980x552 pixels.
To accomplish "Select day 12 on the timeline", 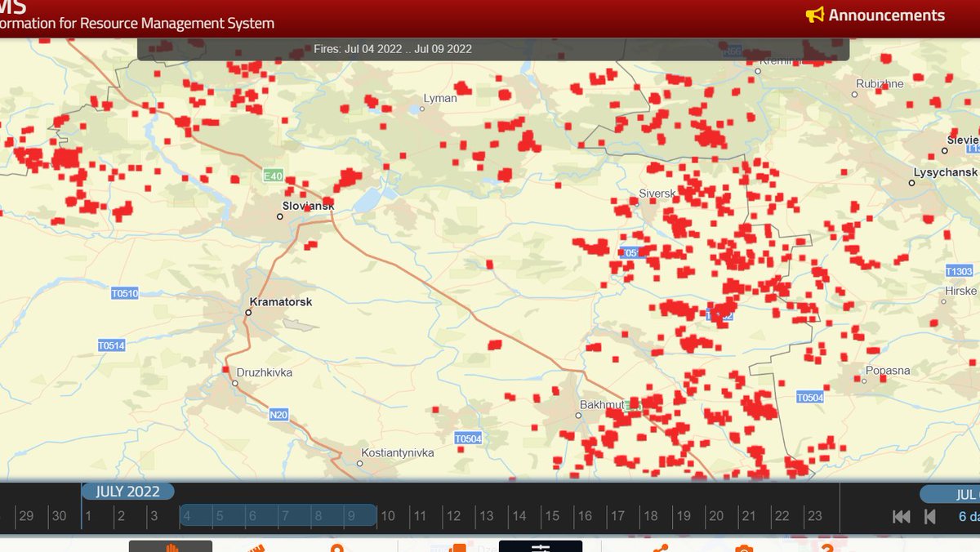I will point(453,516).
